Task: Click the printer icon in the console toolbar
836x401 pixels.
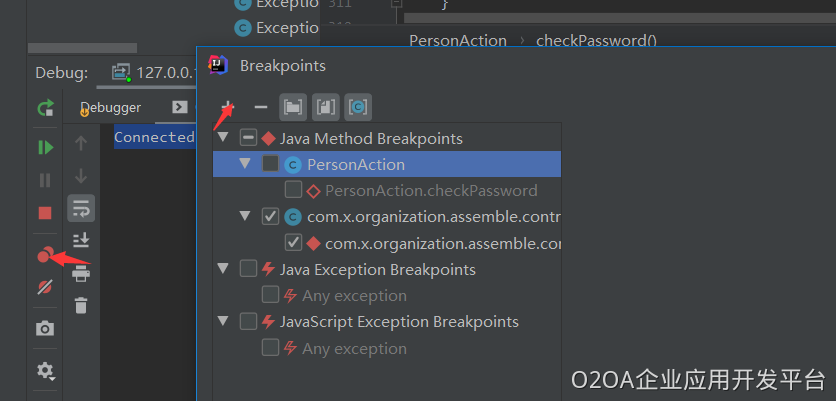Action: pyautogui.click(x=81, y=271)
